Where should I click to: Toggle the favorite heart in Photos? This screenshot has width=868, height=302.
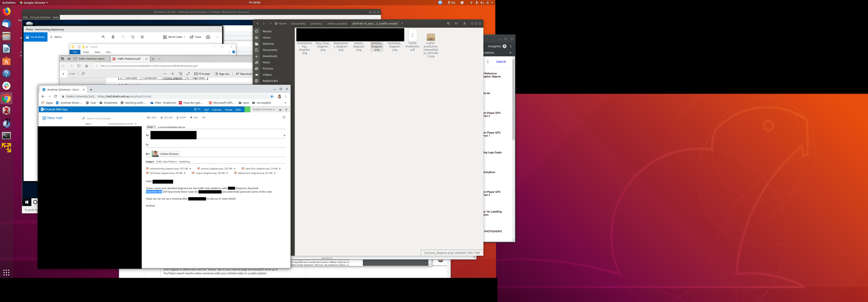[123, 37]
